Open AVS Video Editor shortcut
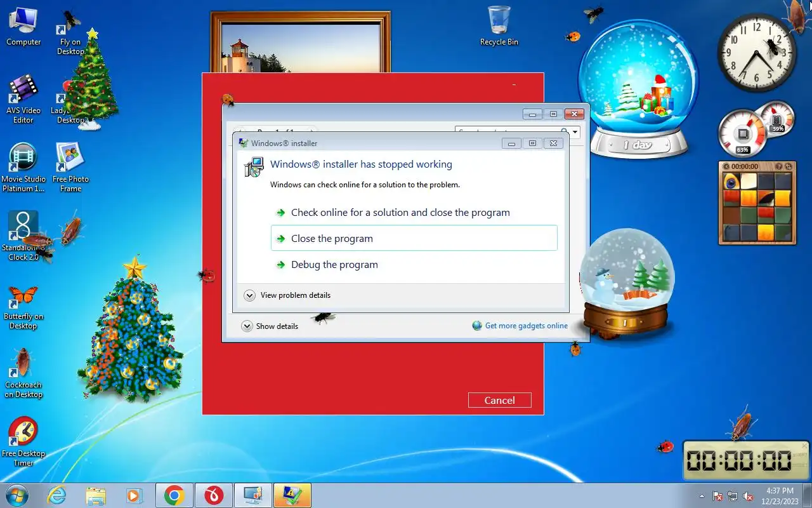Viewport: 812px width, 508px height. coord(23,99)
